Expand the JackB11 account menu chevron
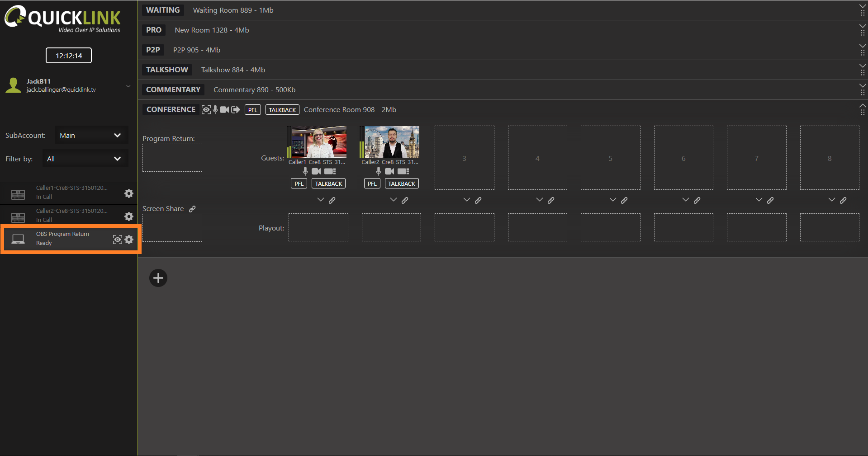This screenshot has height=456, width=868. point(128,86)
